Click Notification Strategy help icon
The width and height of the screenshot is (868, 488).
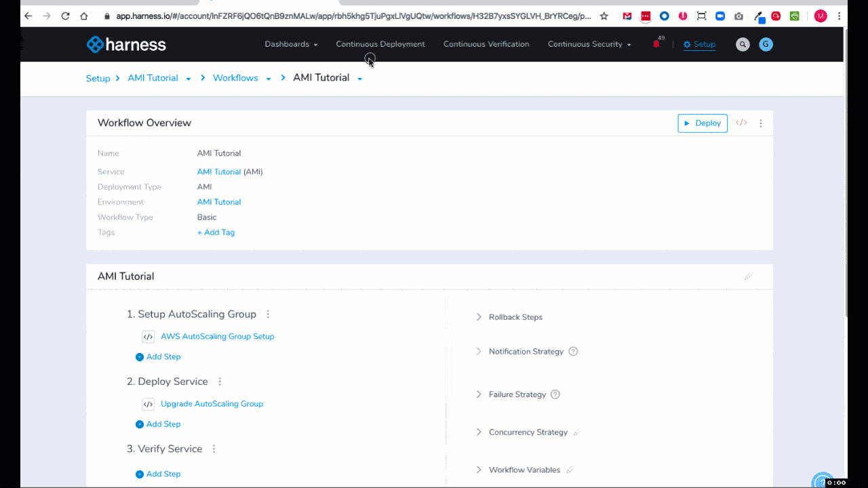tap(573, 352)
